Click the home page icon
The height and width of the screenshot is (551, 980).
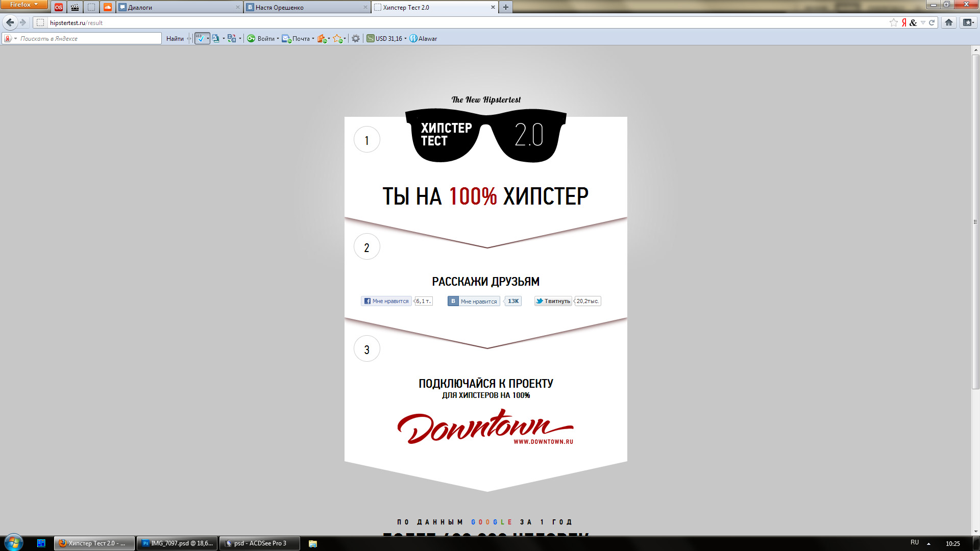click(949, 22)
